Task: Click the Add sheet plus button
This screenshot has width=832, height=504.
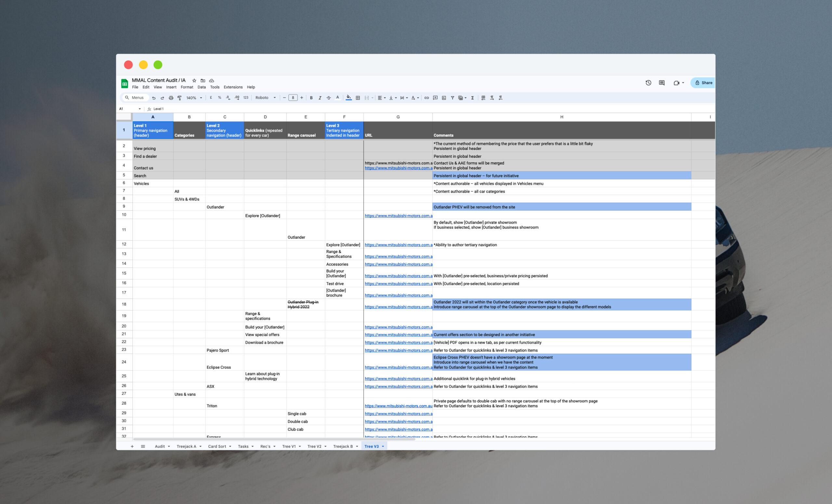Action: coord(132,446)
